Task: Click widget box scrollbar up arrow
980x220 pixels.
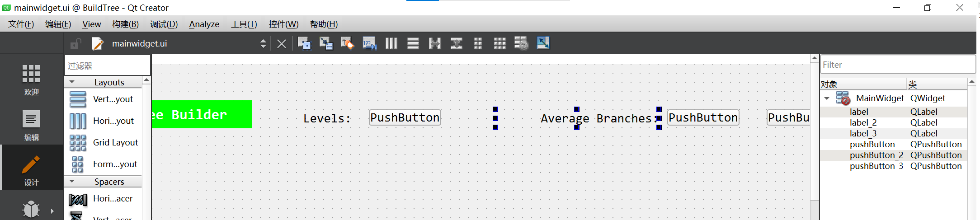Action: pos(146,80)
